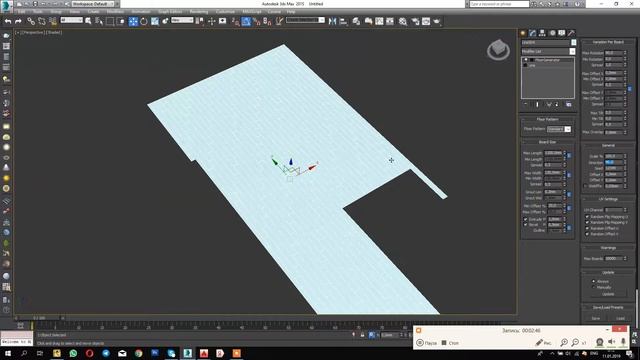640x360 pixels.
Task: Click the Direction value field in General
Action: point(614,162)
